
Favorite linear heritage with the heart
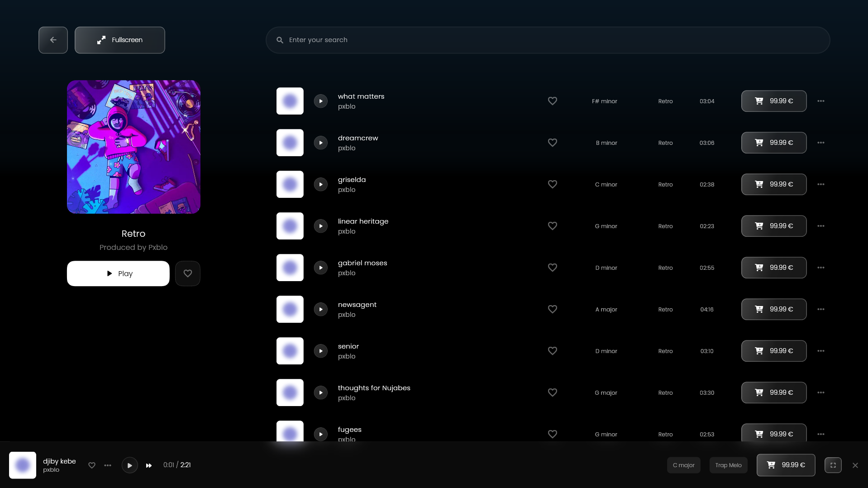[553, 226]
